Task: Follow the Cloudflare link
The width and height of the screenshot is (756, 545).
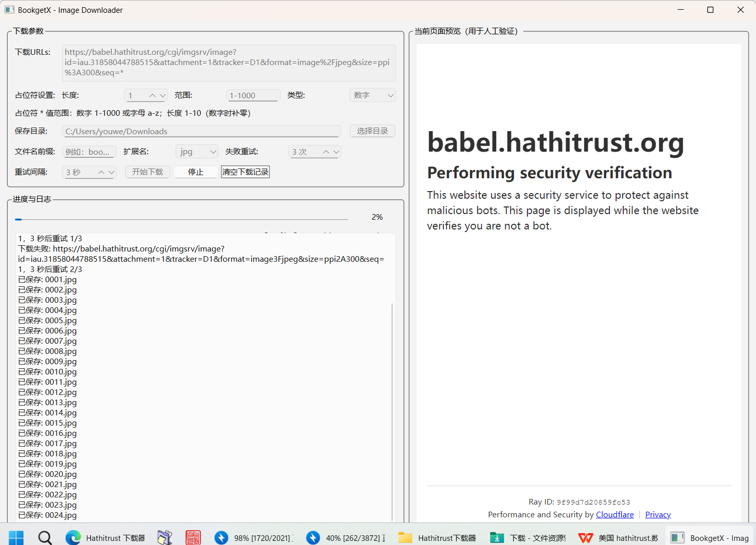Action: click(x=615, y=514)
